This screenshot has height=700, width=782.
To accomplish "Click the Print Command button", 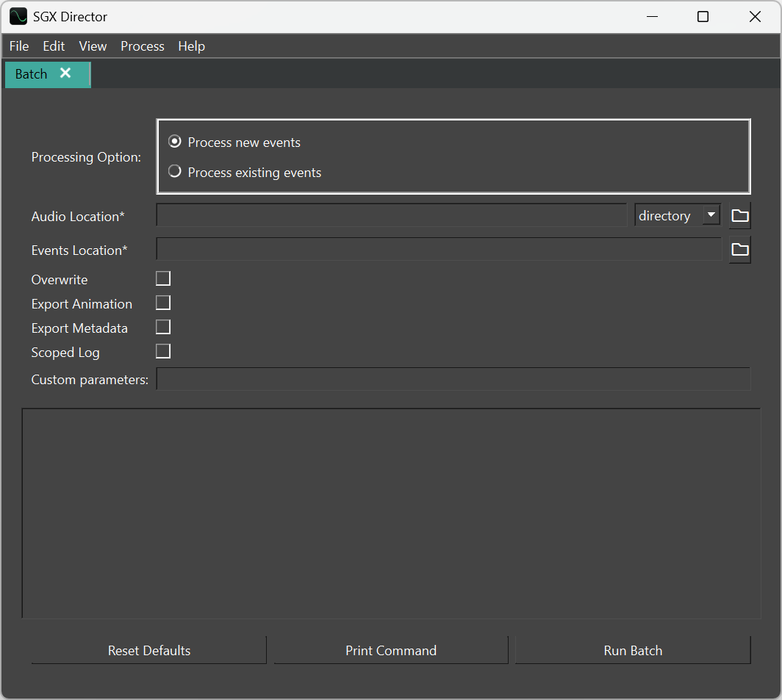I will click(391, 650).
